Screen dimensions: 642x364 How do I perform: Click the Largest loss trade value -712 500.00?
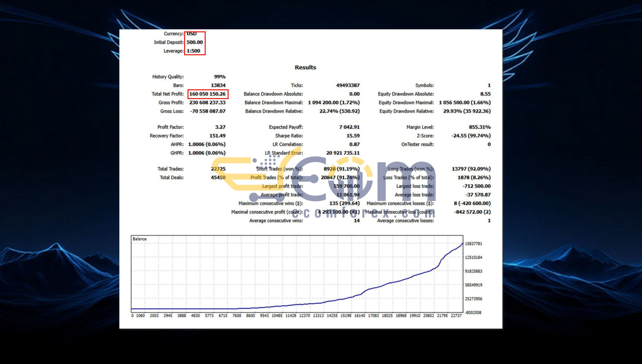pos(476,186)
